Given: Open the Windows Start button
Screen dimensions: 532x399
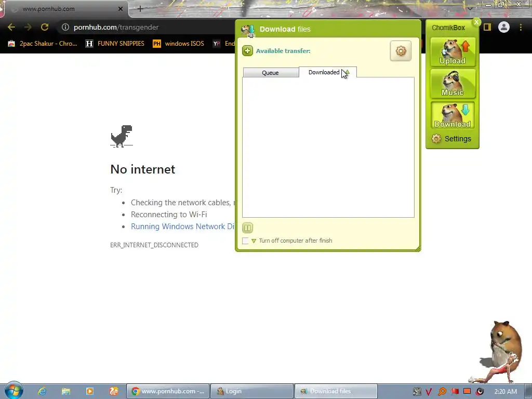Looking at the screenshot, I should [14, 391].
